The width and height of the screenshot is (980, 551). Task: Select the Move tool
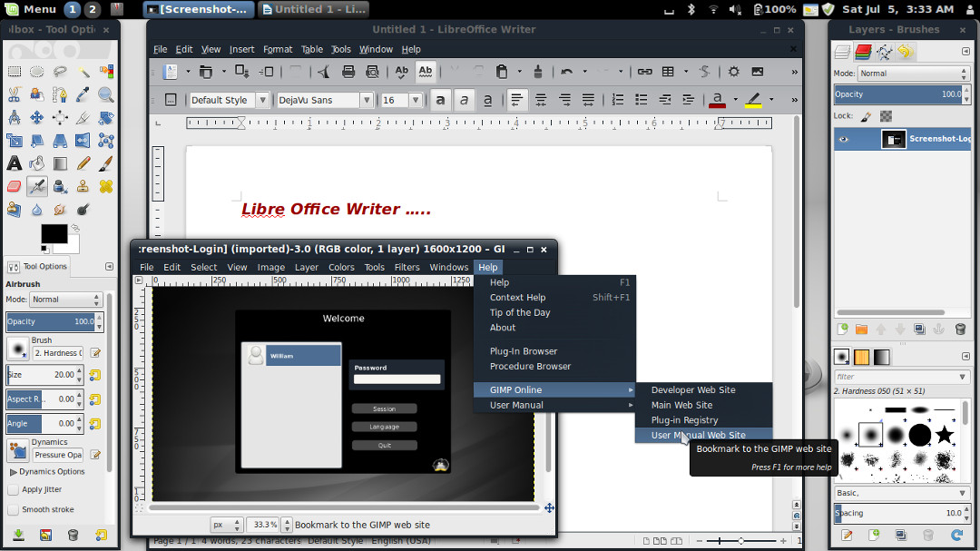37,118
